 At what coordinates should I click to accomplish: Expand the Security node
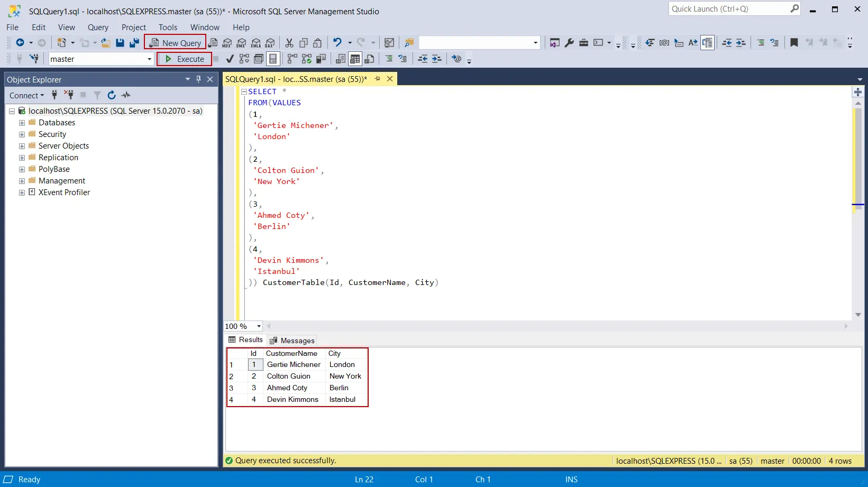pos(22,134)
